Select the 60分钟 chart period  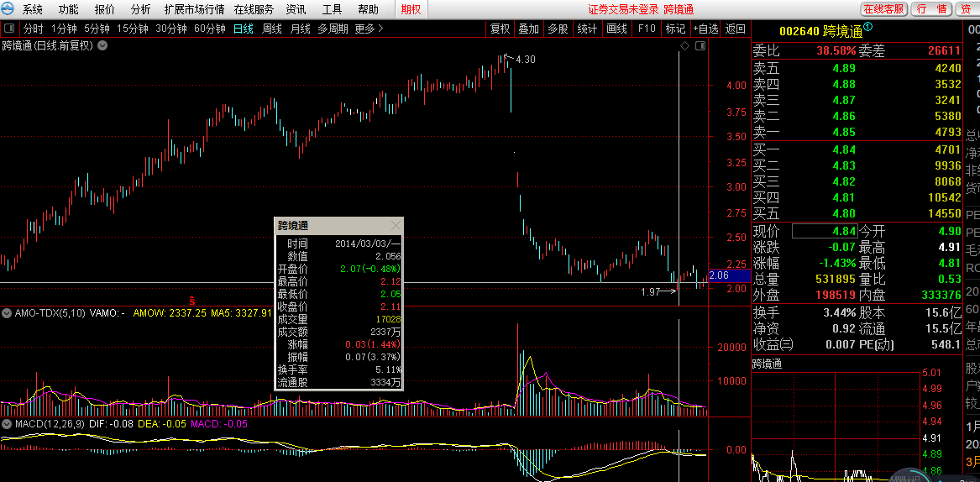(209, 29)
